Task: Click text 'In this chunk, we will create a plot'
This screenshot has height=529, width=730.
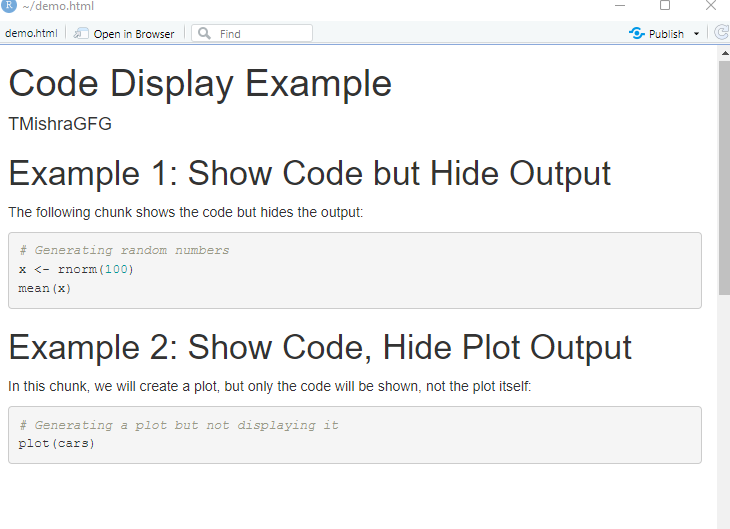Action: pos(114,387)
